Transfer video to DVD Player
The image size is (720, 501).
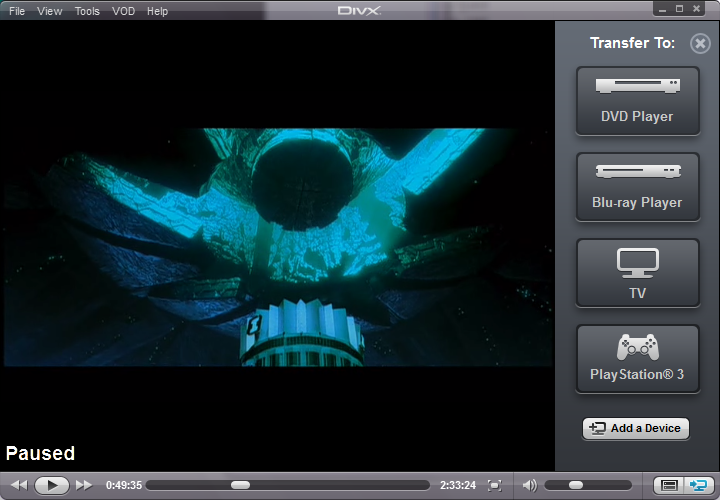(x=638, y=101)
